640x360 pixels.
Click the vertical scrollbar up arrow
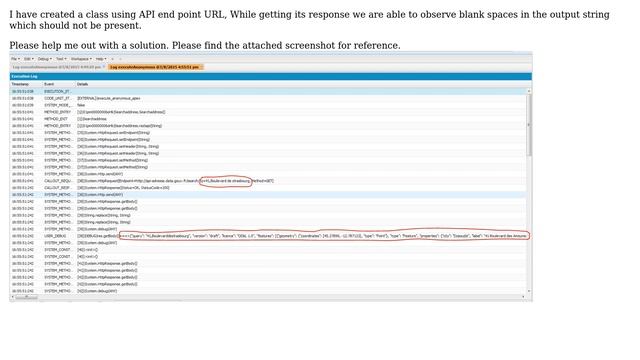pyautogui.click(x=529, y=91)
